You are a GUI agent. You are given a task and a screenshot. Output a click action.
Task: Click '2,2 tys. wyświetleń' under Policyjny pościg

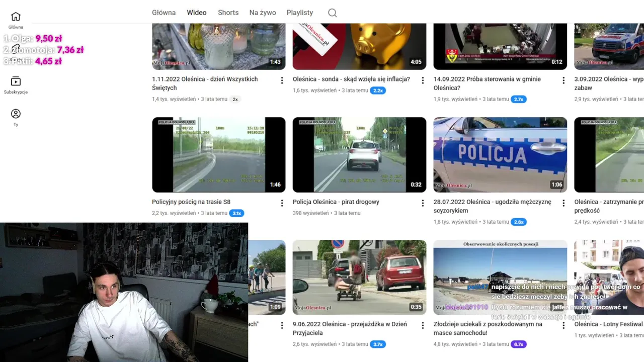174,213
